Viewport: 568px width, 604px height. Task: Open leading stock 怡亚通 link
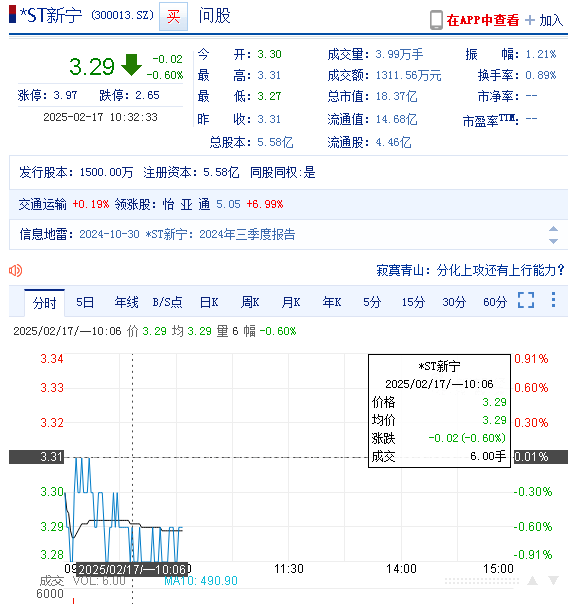[x=186, y=204]
